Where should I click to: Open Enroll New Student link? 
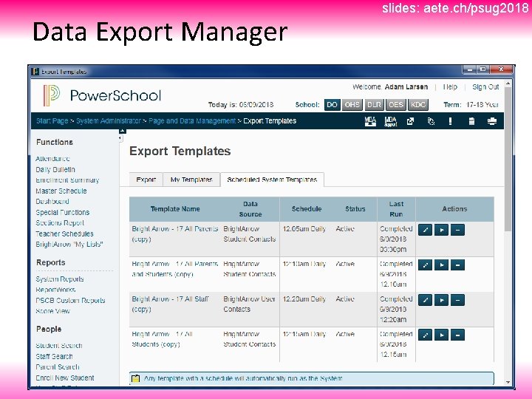click(65, 378)
